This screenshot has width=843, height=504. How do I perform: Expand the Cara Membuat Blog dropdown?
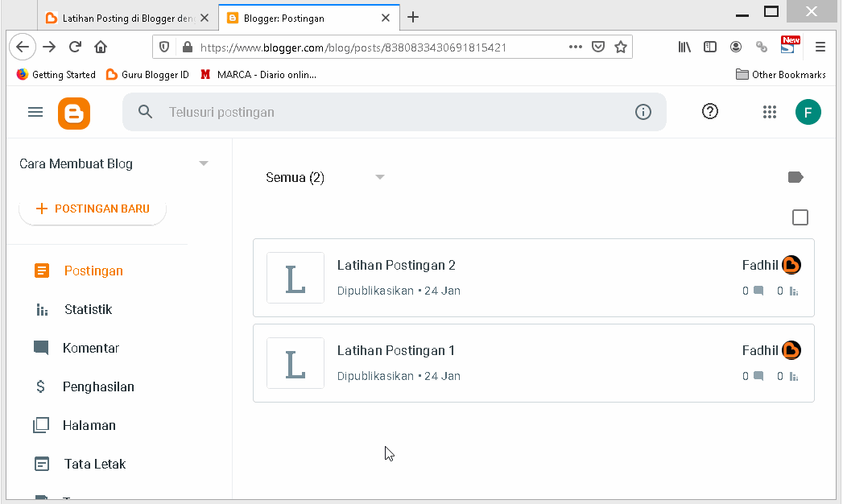pos(203,163)
